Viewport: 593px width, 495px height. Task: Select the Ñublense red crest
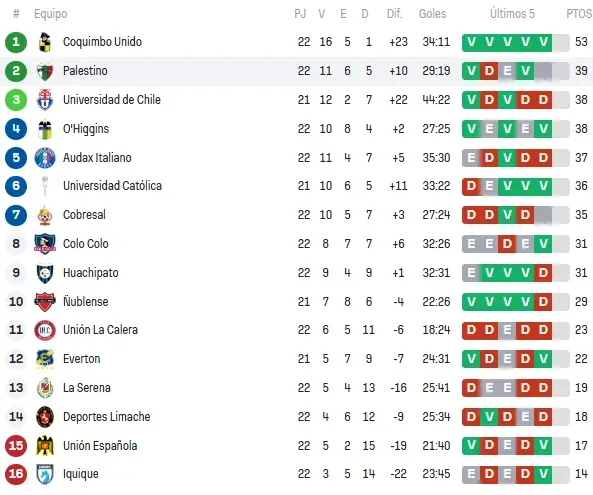coord(45,302)
